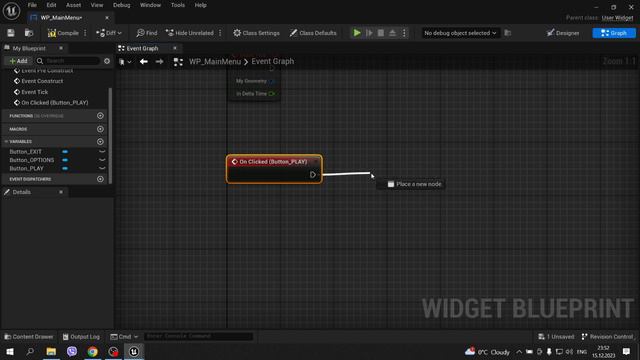
Task: Navigate back in graph history
Action: (144, 62)
